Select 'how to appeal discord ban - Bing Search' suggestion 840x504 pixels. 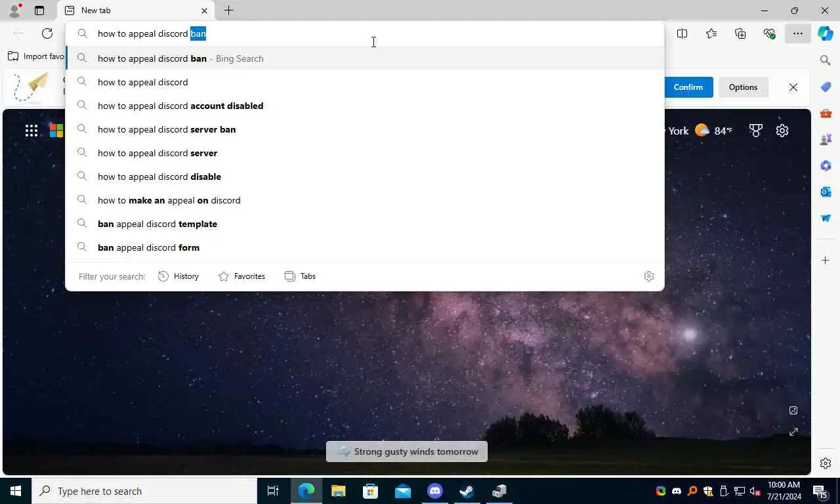(x=365, y=58)
